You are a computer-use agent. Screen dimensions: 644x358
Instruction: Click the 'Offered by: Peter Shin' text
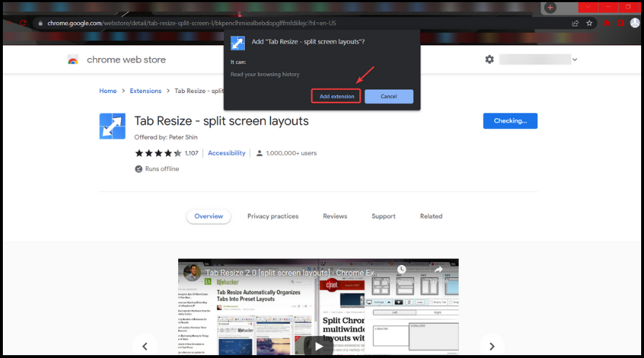(x=165, y=137)
